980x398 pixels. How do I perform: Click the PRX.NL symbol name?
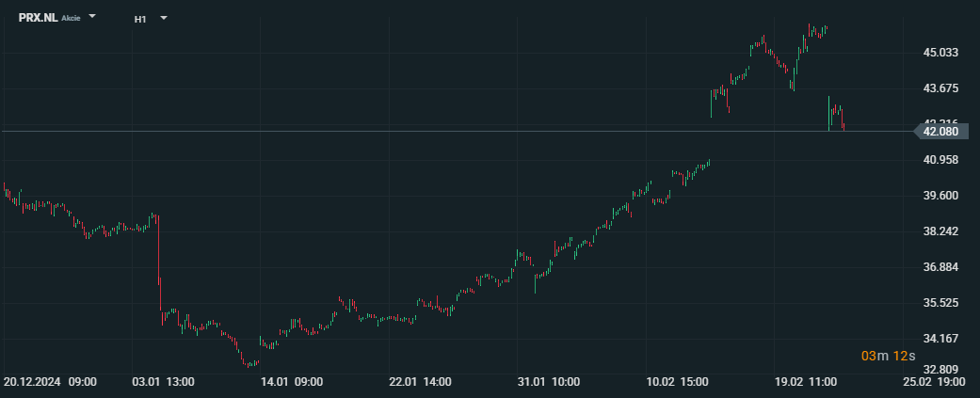[x=38, y=18]
